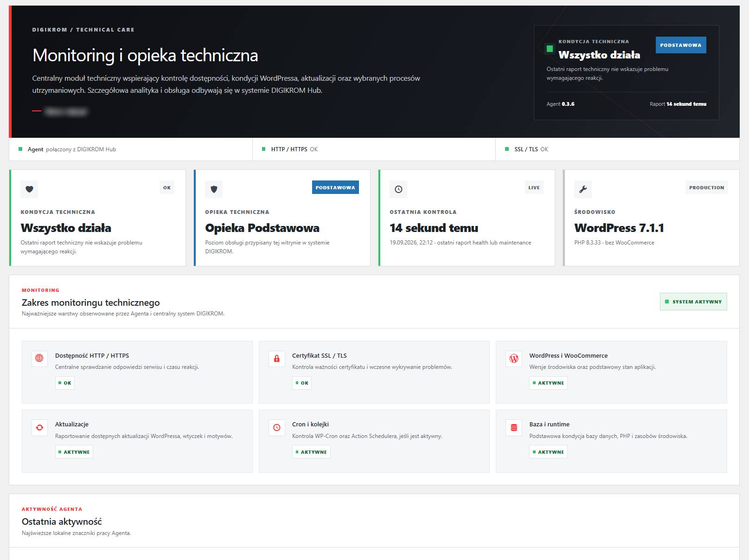Click the PHP 8.3.33 · bez WooCommerce text
Viewport: 749px width, 560px height.
coord(614,243)
